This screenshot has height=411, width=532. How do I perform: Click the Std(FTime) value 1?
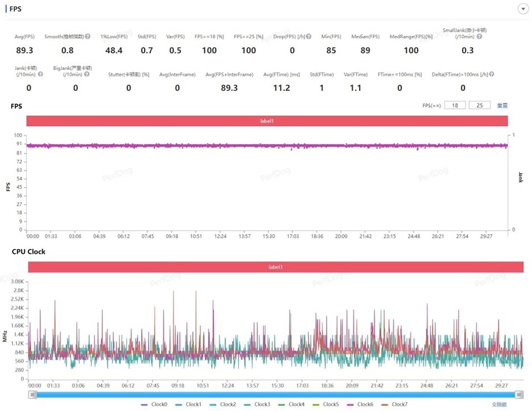click(322, 88)
